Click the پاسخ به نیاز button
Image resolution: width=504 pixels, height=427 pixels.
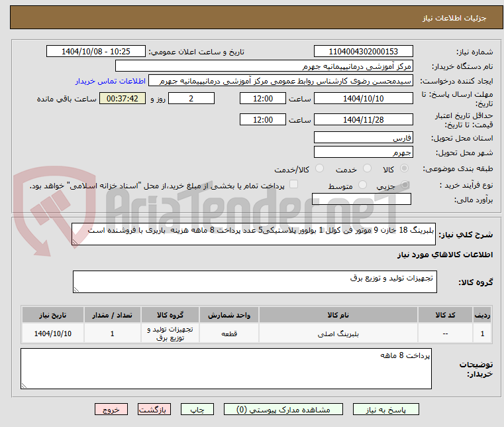coord(385,409)
